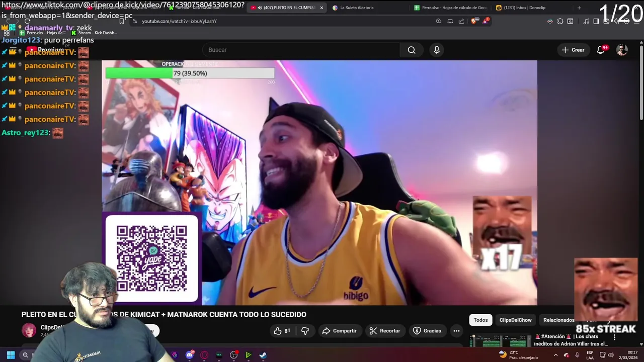This screenshot has height=362, width=644.
Task: Click the address bar share icon
Action: [x=461, y=21]
